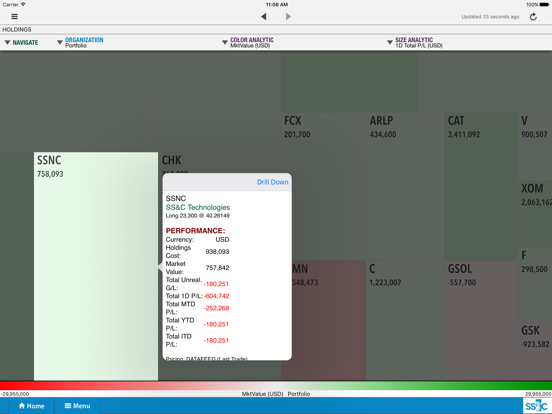The image size is (552, 414).
Task: Click Total 1D P/L value -604,742
Action: pyautogui.click(x=216, y=296)
